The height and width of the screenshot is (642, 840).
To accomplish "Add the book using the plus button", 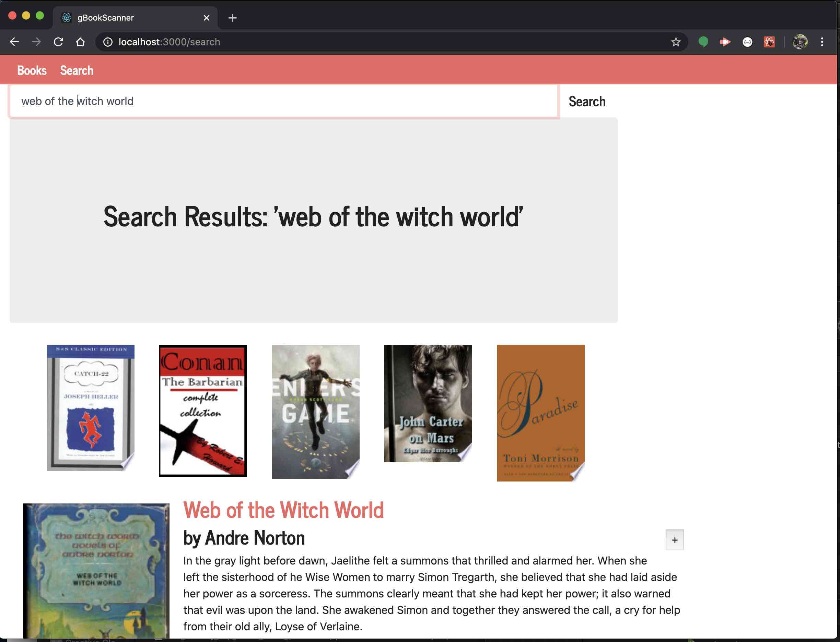I will 675,539.
